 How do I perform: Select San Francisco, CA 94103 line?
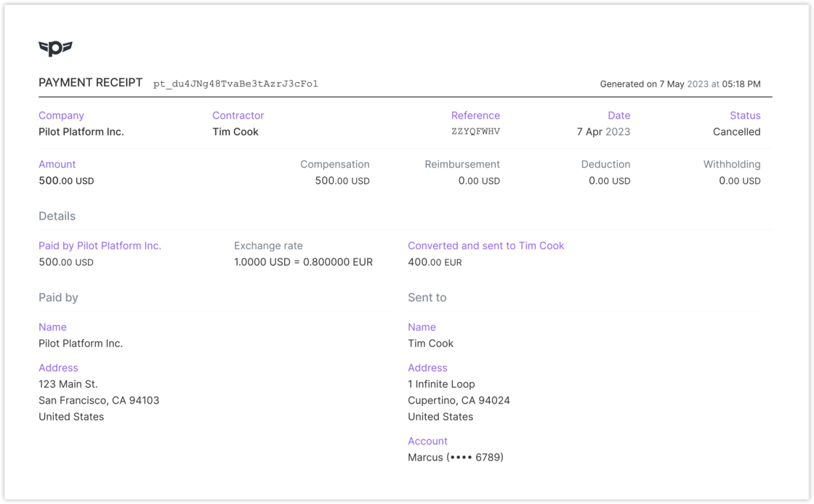(99, 400)
